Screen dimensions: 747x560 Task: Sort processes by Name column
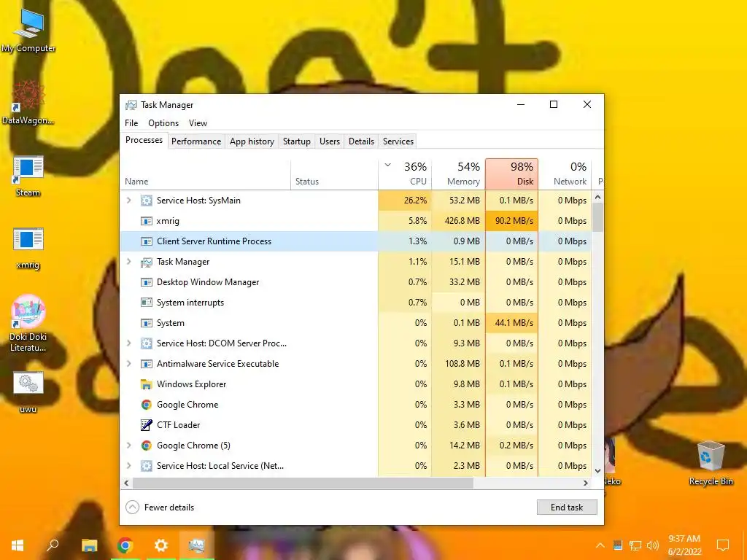coord(205,174)
